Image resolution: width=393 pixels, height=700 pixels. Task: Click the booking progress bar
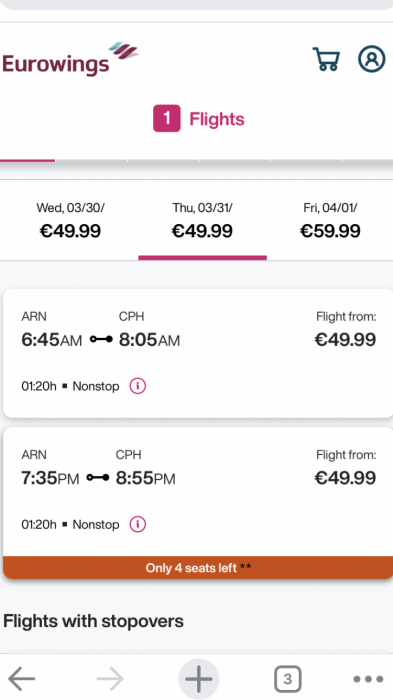(x=196, y=160)
